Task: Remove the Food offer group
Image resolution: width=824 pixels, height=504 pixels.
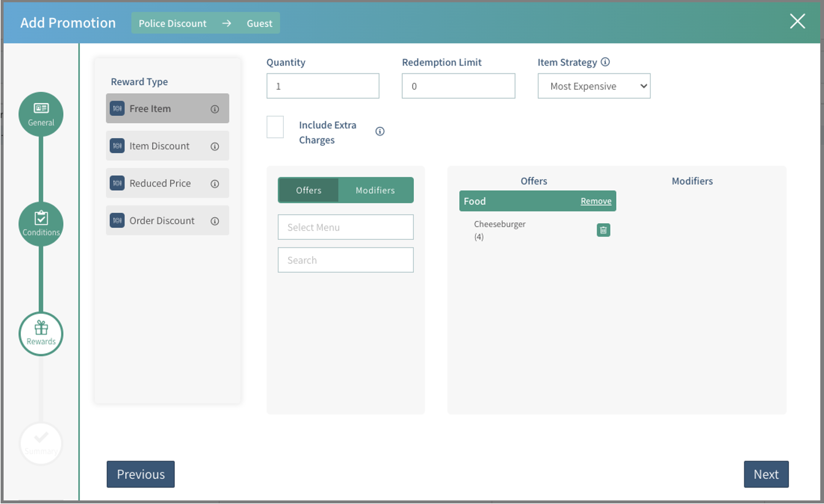Action: coord(596,201)
